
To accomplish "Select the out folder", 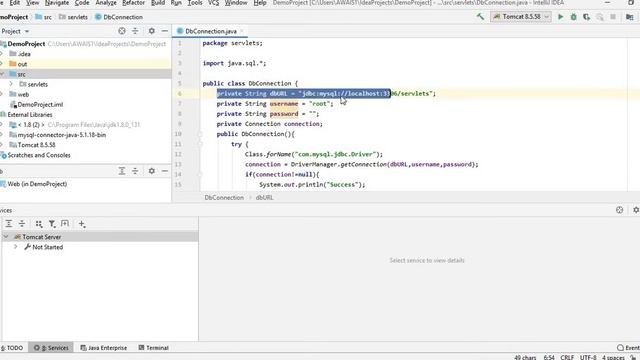I will pos(22,64).
